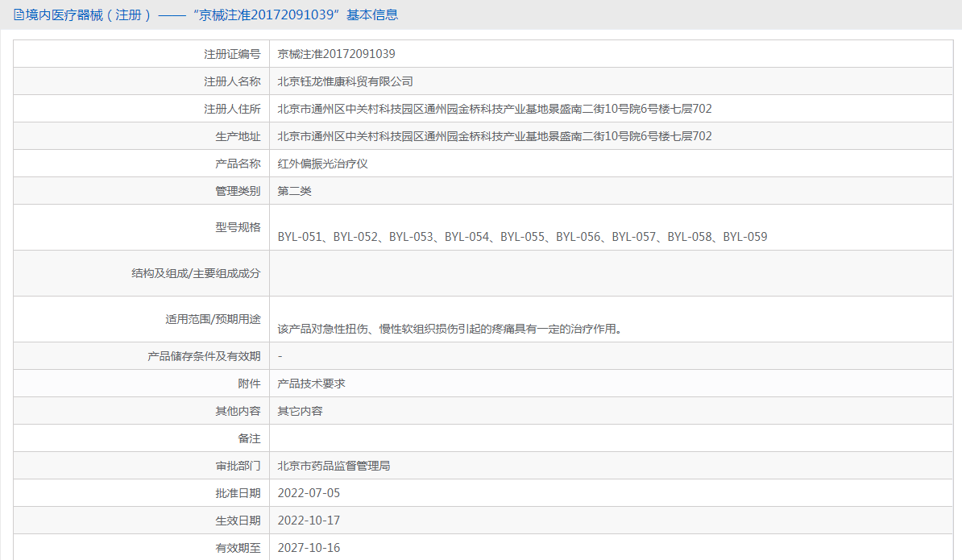Click the '生效日期' label
Viewport: 962px width, 560px height.
click(x=238, y=521)
